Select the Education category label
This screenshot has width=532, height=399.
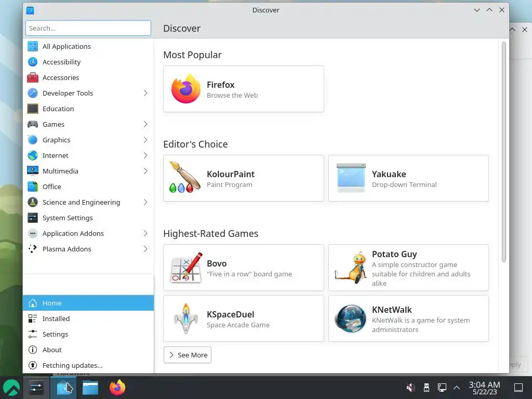point(58,109)
